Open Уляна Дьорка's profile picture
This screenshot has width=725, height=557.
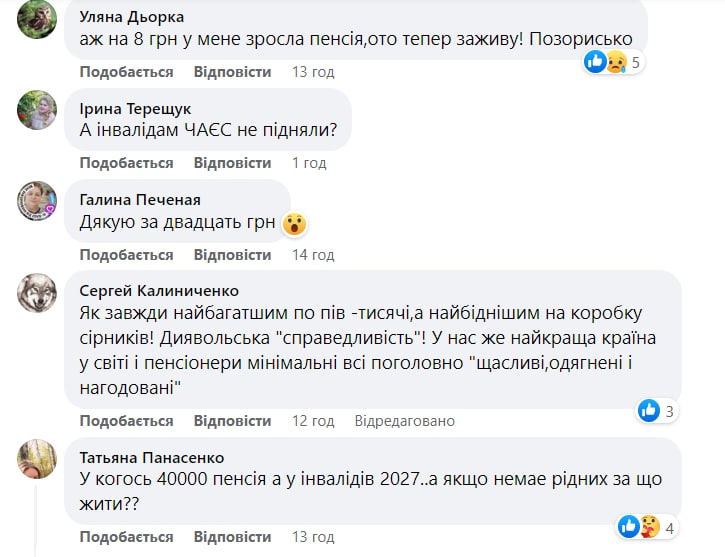click(37, 18)
